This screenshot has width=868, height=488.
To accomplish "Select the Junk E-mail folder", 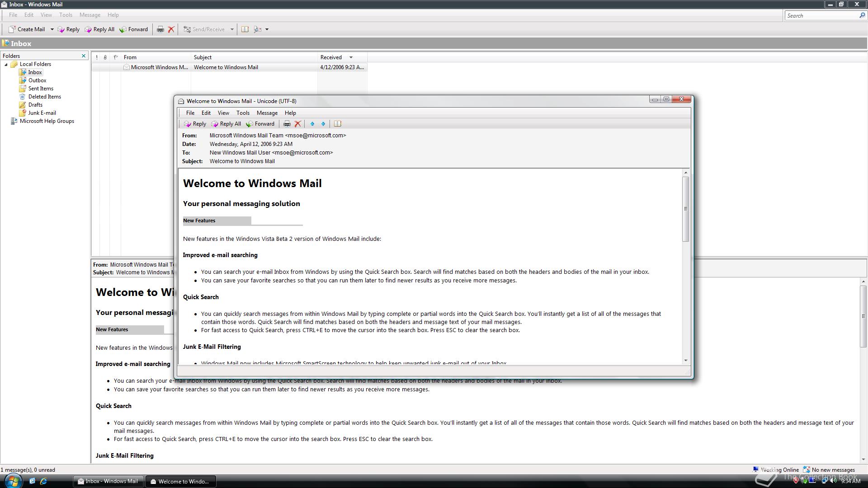I will tap(42, 113).
